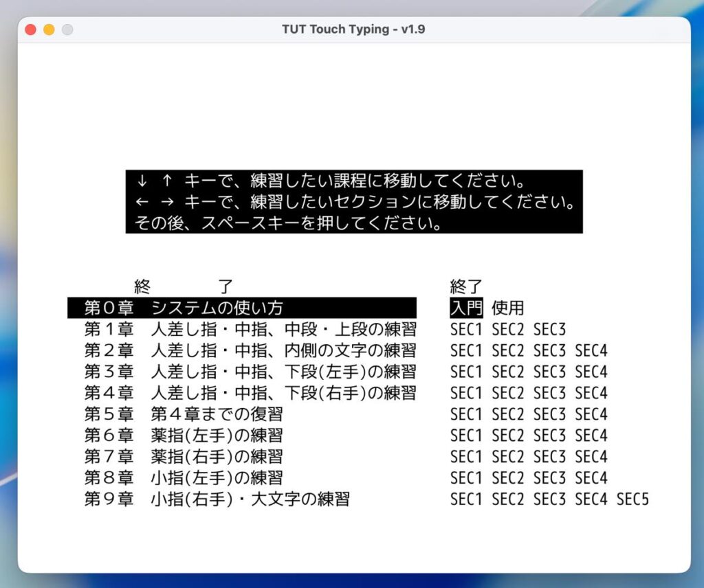704x588 pixels.
Task: Select chapter 0 システムの使い方
Action: 241,308
